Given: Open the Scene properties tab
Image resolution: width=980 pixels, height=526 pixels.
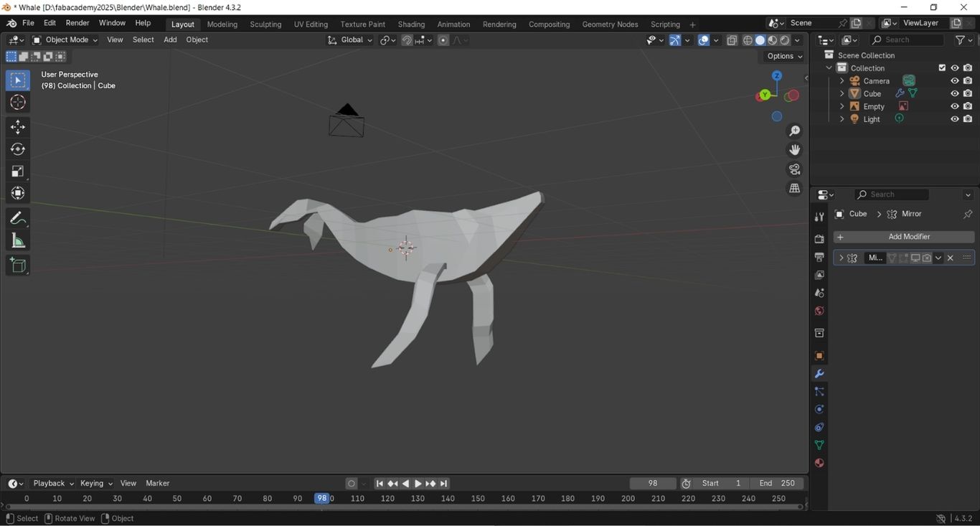Looking at the screenshot, I should click(819, 293).
